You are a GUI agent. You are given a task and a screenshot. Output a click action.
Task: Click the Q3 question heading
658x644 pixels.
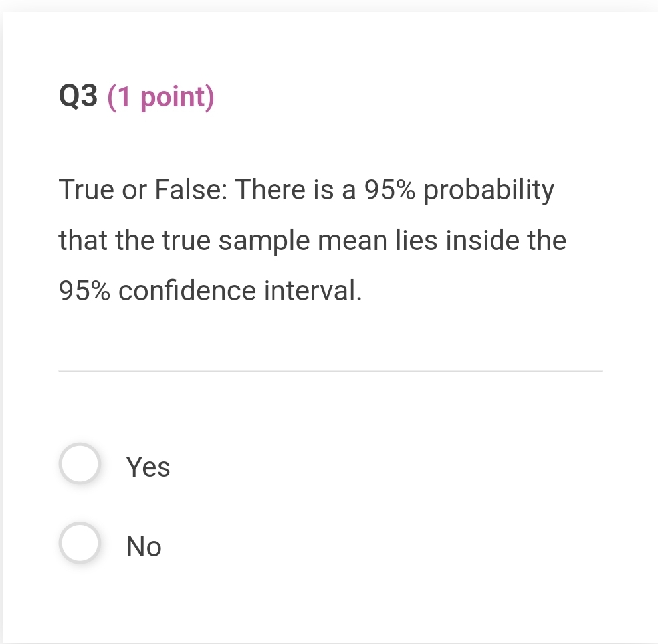click(x=78, y=97)
